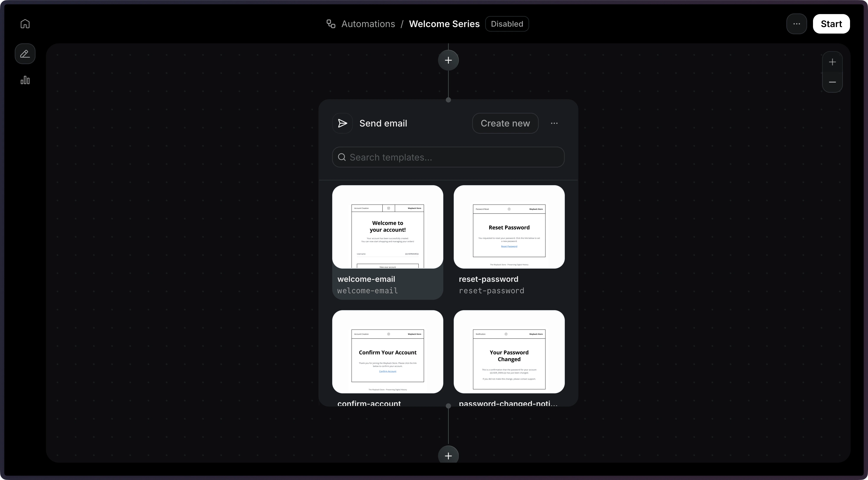
Task: Click the Disabled status badge
Action: click(507, 24)
